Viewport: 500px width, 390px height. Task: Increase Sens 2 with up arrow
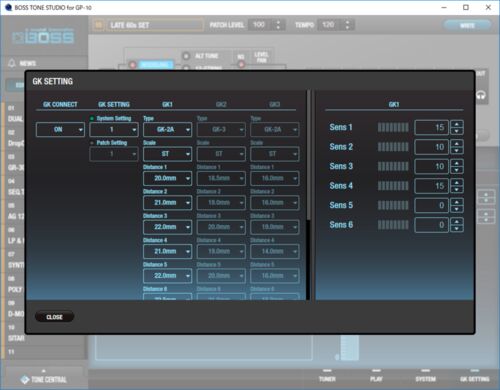pos(457,144)
